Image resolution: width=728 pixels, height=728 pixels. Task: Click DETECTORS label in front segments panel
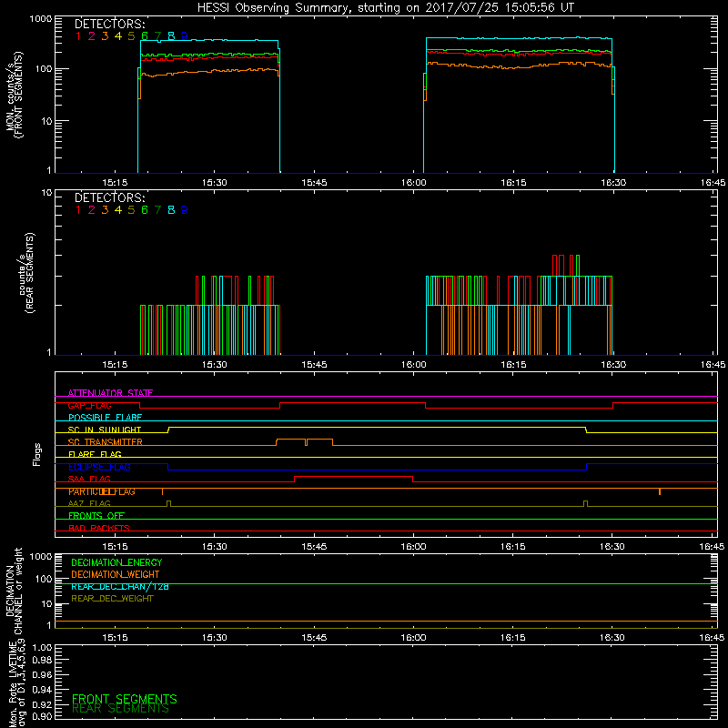109,24
